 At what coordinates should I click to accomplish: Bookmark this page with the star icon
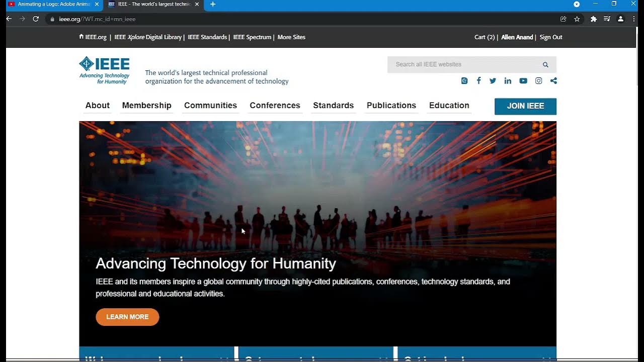click(577, 19)
